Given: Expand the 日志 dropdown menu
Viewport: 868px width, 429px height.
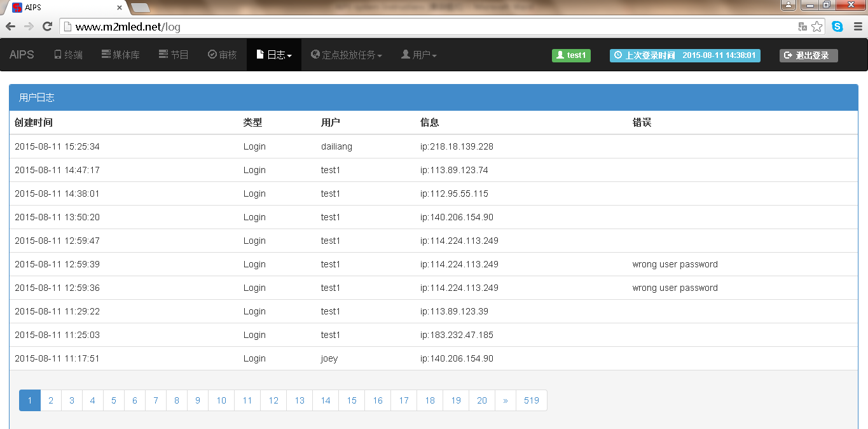Looking at the screenshot, I should [x=274, y=55].
